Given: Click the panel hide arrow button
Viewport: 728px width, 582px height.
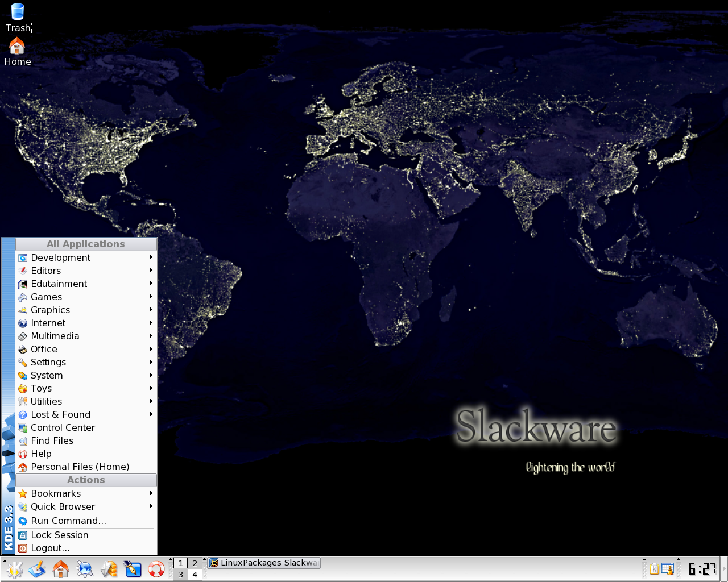Looking at the screenshot, I should 725,569.
